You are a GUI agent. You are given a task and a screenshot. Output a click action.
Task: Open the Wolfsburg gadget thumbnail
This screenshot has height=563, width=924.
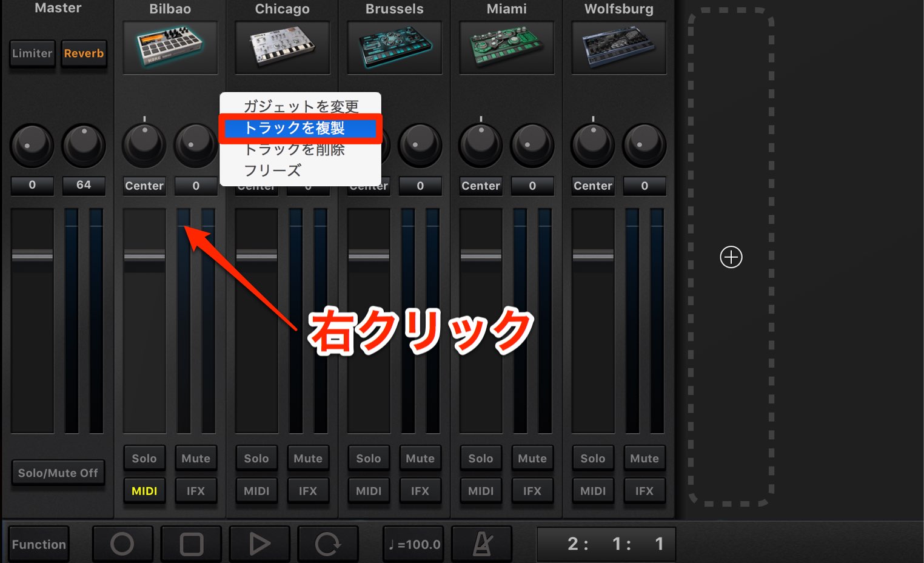point(619,47)
